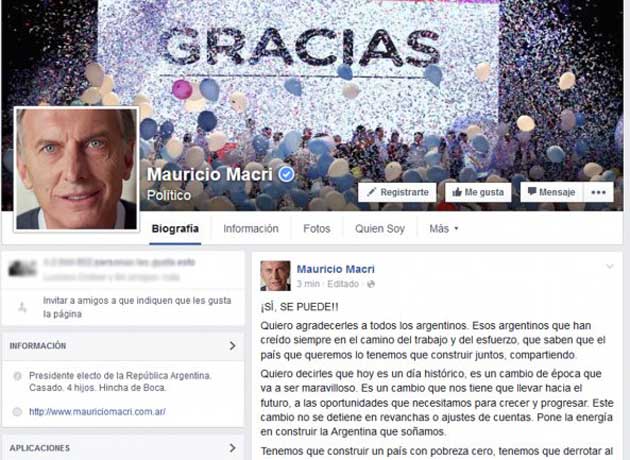Open the three-dots more options button
The width and height of the screenshot is (630, 460).
[598, 192]
